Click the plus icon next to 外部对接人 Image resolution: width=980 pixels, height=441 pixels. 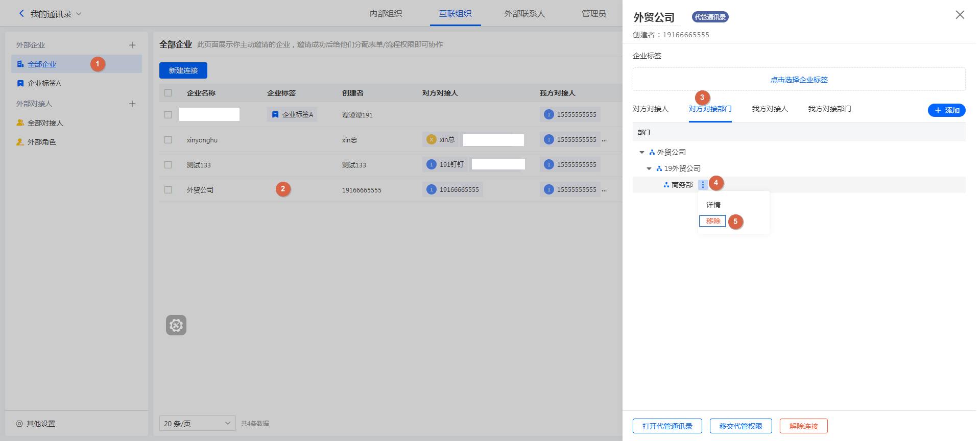tap(132, 104)
